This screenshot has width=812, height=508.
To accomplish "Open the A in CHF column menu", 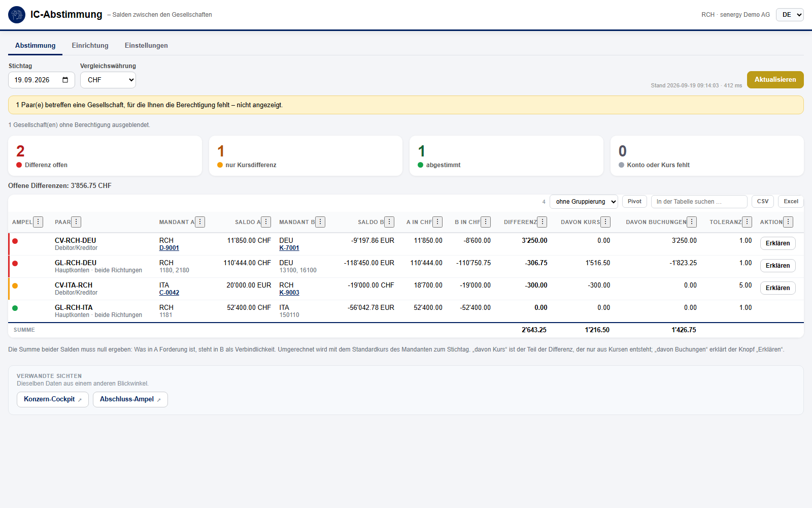I will point(437,222).
